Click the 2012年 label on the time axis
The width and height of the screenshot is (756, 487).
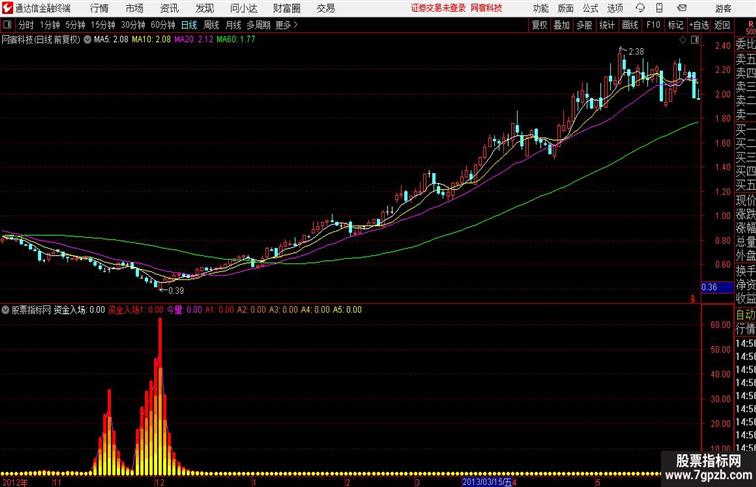(15, 482)
